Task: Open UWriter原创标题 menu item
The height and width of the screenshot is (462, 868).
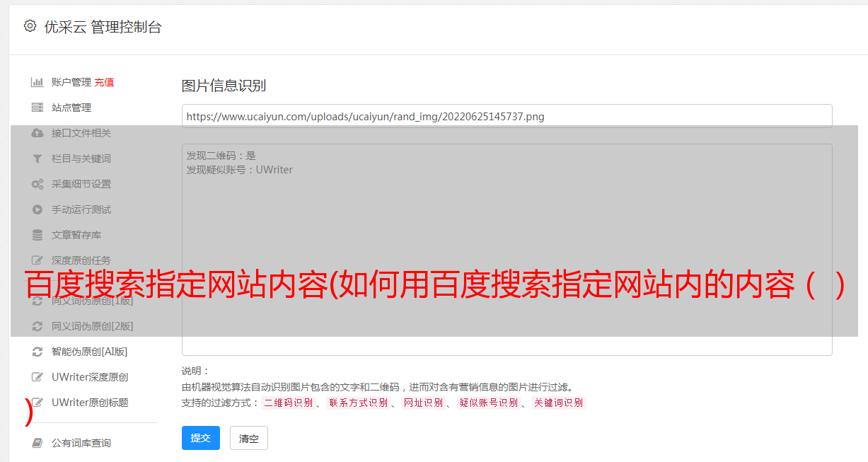Action: (90, 403)
